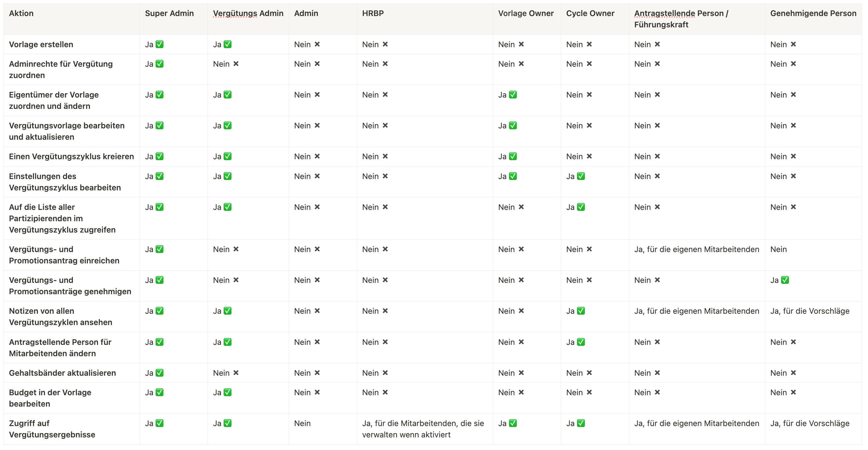Click Antragstellende Person für Mitarbeitenden ändern label
The width and height of the screenshot is (868, 450).
click(x=60, y=348)
